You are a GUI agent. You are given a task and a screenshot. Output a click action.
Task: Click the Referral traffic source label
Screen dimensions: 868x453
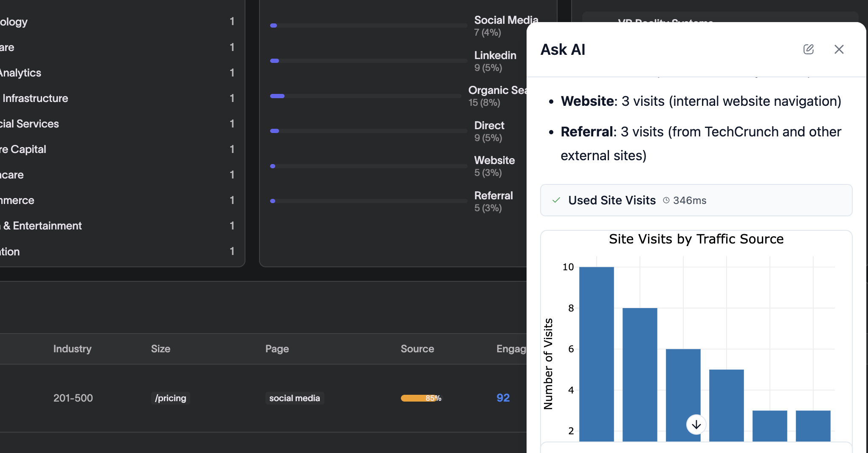tap(493, 195)
